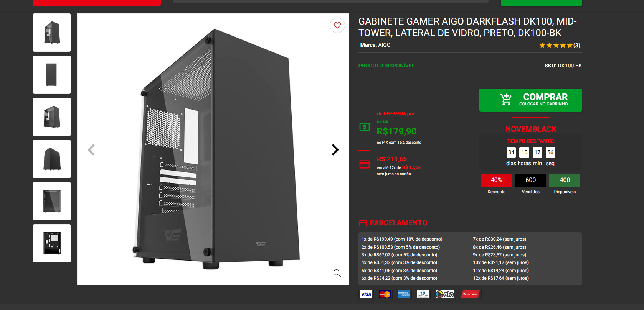Screen dimensions: 644x310
Task: Click the PARCELAMENTO section heading
Action: click(x=398, y=223)
